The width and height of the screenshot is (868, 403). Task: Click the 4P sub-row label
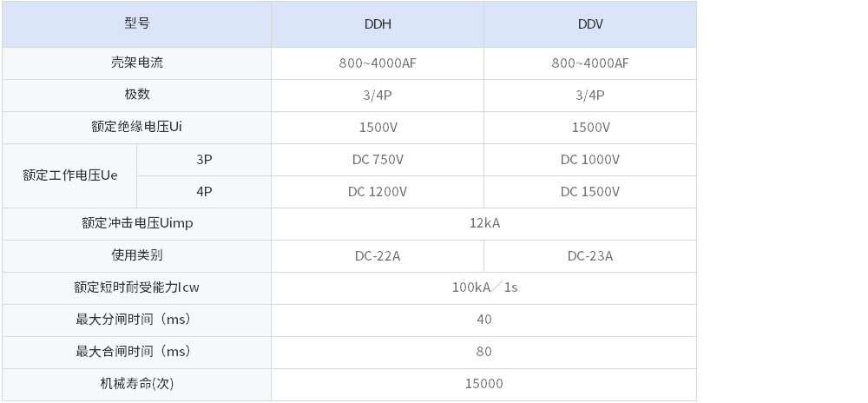[x=204, y=192]
